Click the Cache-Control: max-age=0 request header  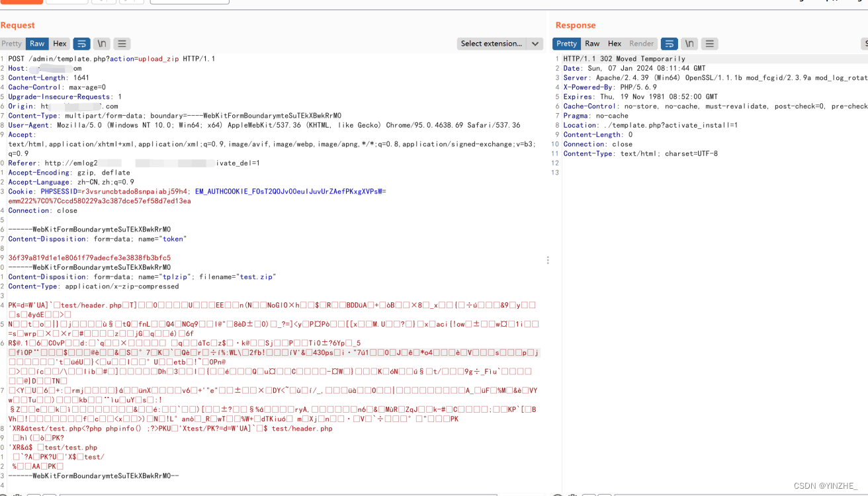tap(57, 87)
